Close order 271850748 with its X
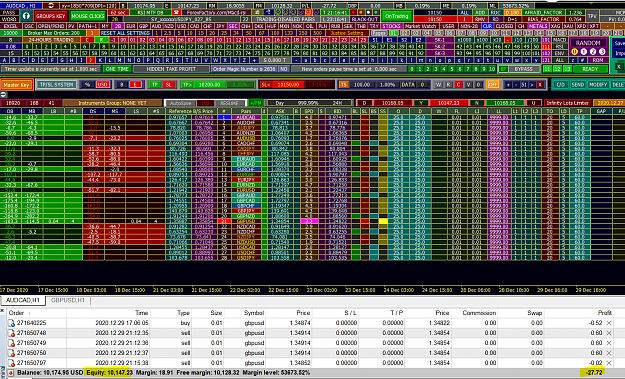Screen dimensions: 625x379 click(x=609, y=333)
